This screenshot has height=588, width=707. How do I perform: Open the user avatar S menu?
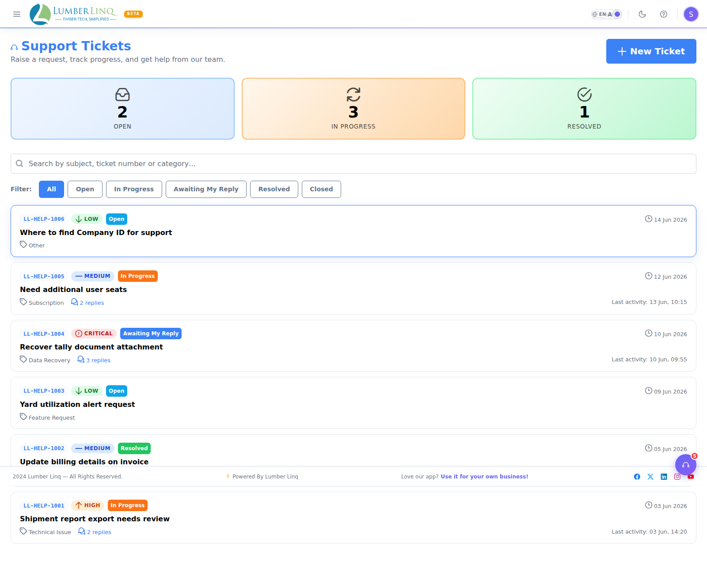click(691, 14)
